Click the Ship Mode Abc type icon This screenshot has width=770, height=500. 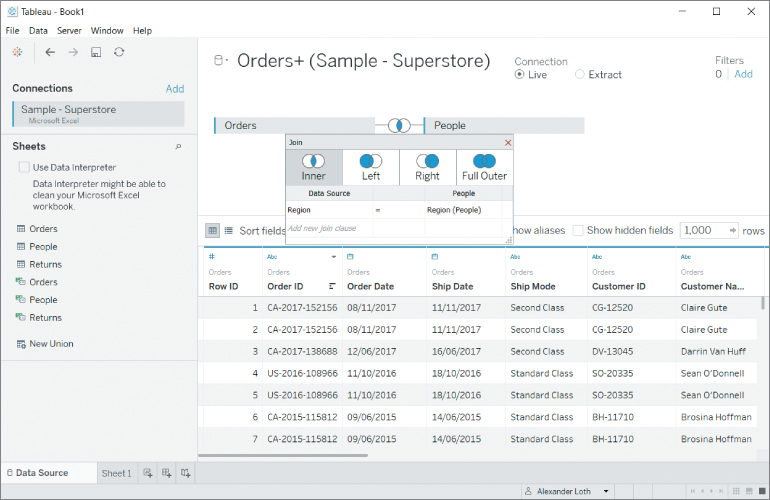tap(515, 256)
